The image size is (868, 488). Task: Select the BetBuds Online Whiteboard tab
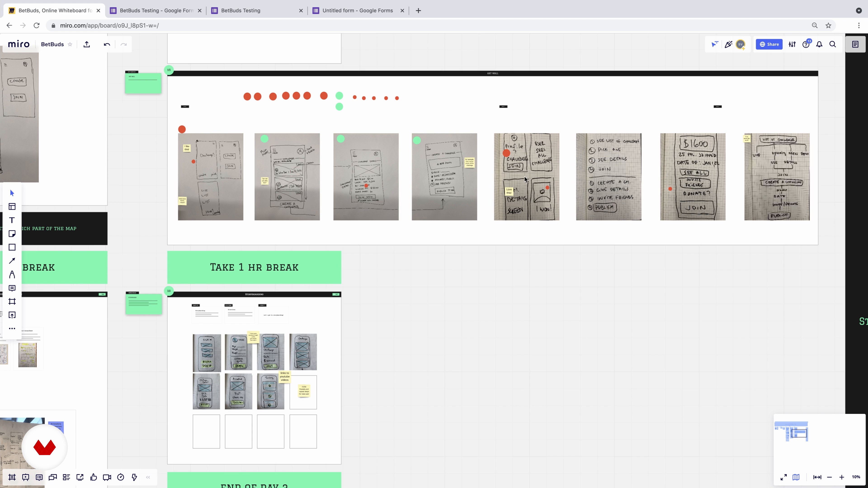54,10
